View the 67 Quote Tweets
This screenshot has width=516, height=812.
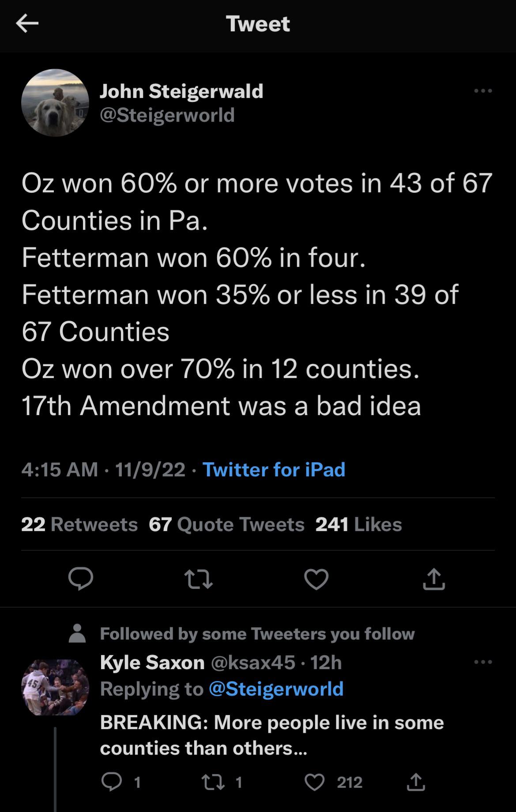click(x=226, y=524)
